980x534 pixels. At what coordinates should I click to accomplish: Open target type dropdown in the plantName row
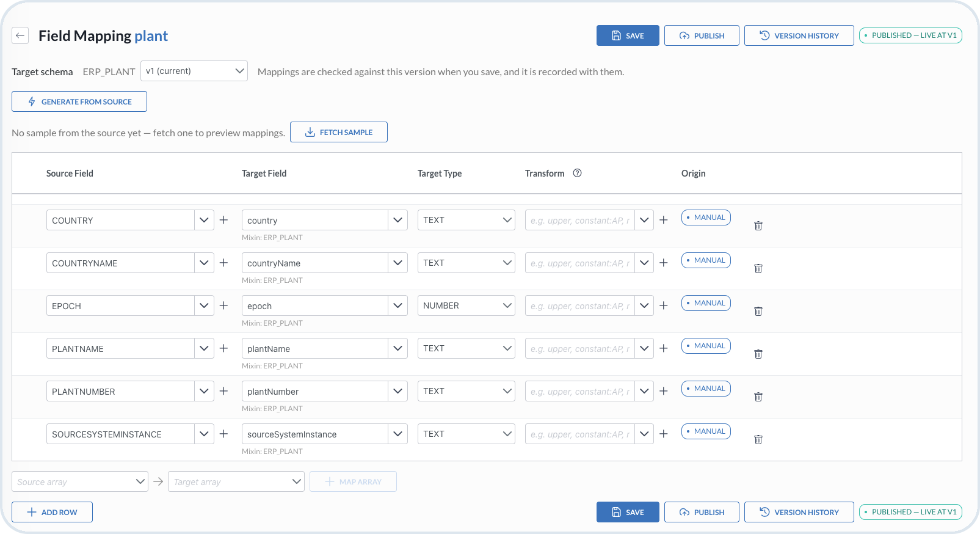click(466, 348)
